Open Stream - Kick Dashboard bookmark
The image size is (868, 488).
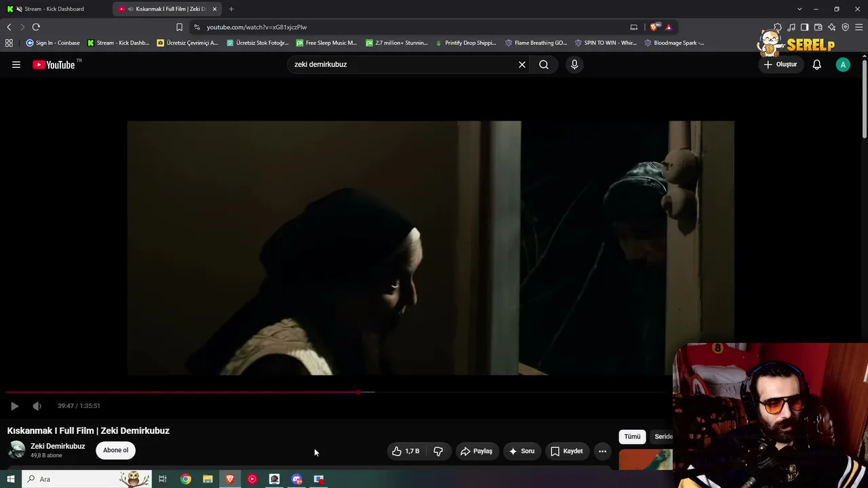pos(118,43)
